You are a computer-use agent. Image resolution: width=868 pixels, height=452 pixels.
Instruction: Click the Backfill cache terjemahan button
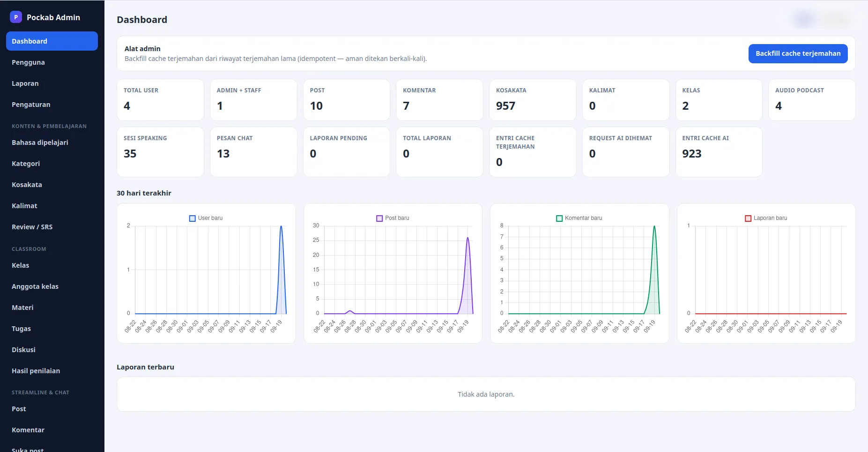coord(798,53)
